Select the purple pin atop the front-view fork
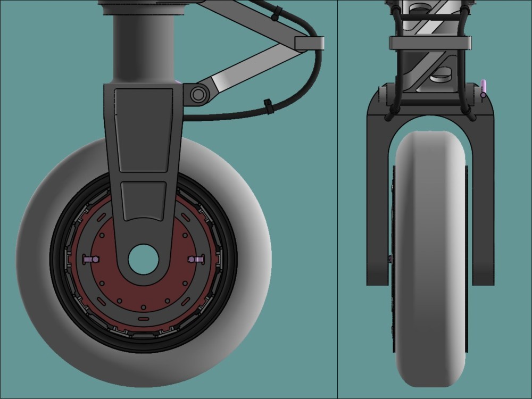This screenshot has height=399, width=532. (x=483, y=87)
